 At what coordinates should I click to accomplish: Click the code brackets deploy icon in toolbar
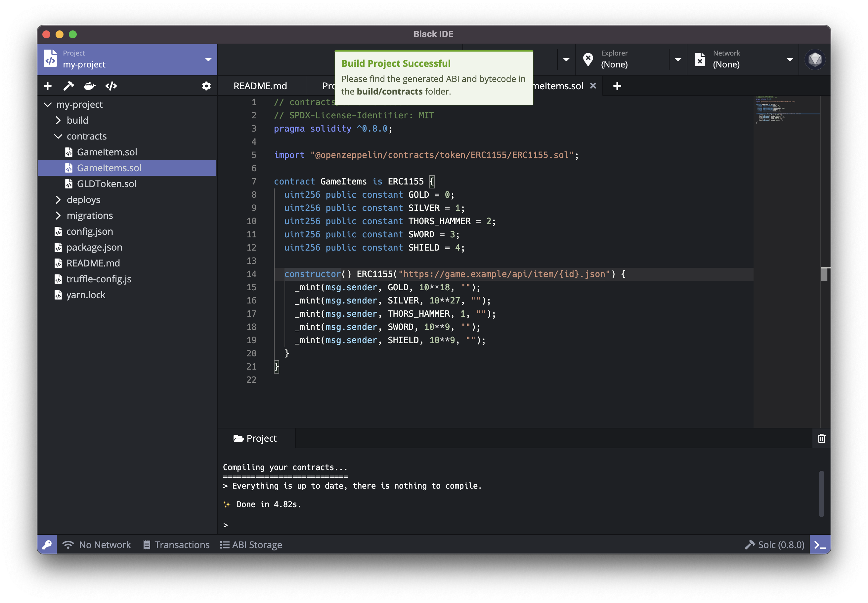(x=111, y=86)
